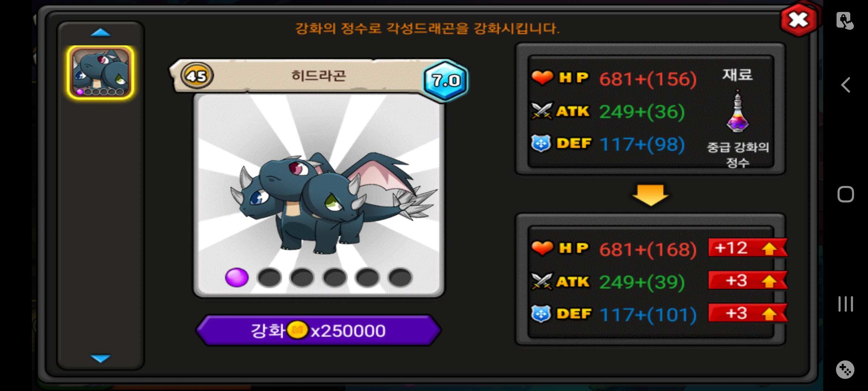The width and height of the screenshot is (868, 391).
Task: Tap the filled purple enhancement orb
Action: pyautogui.click(x=237, y=278)
